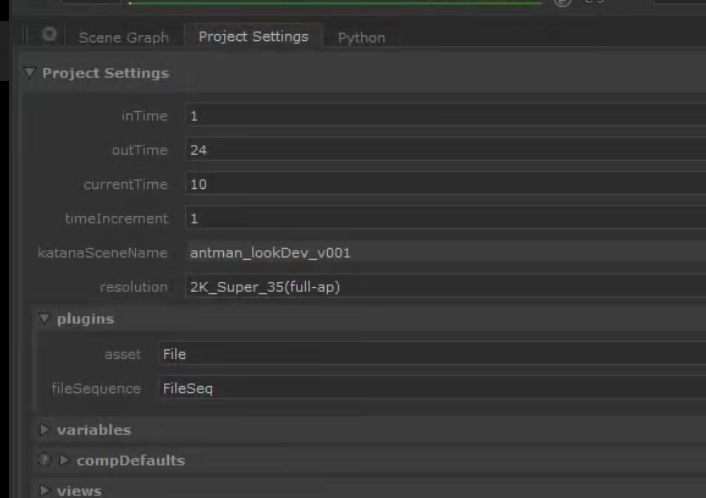
Task: Click the round icon at top right of timeline
Action: click(563, 3)
